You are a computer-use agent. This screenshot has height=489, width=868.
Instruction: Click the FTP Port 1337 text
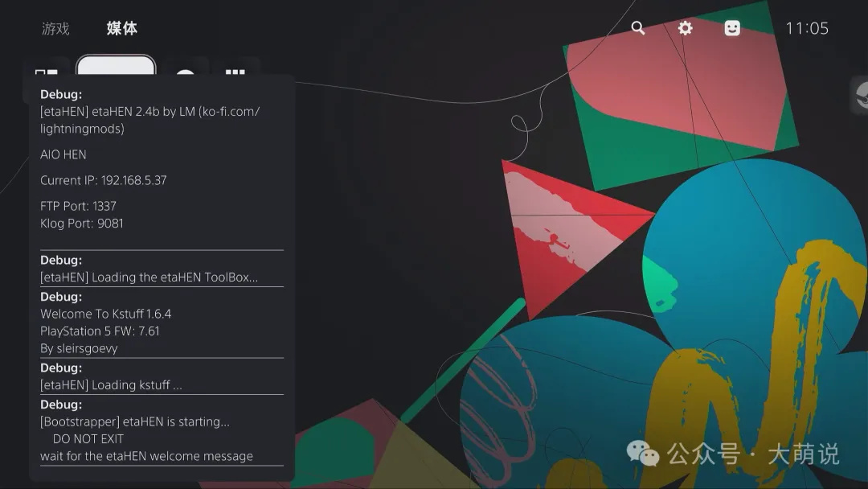point(78,206)
